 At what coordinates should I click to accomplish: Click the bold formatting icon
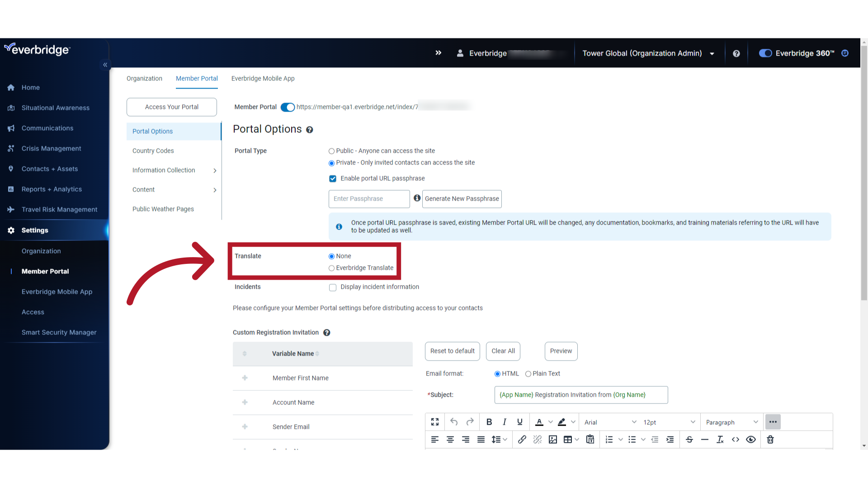tap(489, 422)
